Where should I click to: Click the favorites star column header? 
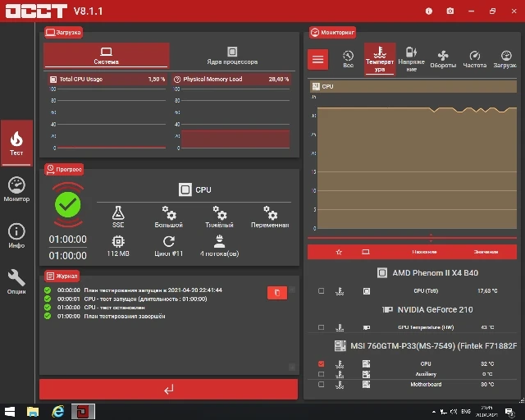[339, 252]
